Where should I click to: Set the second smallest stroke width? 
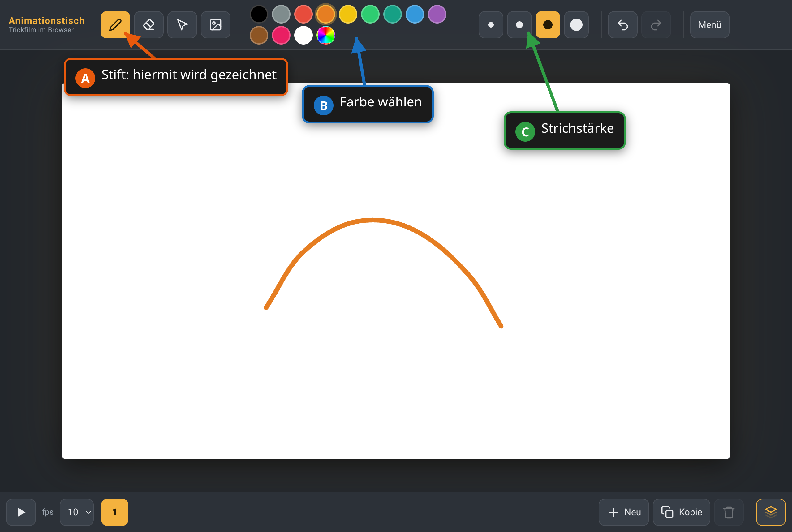click(519, 25)
